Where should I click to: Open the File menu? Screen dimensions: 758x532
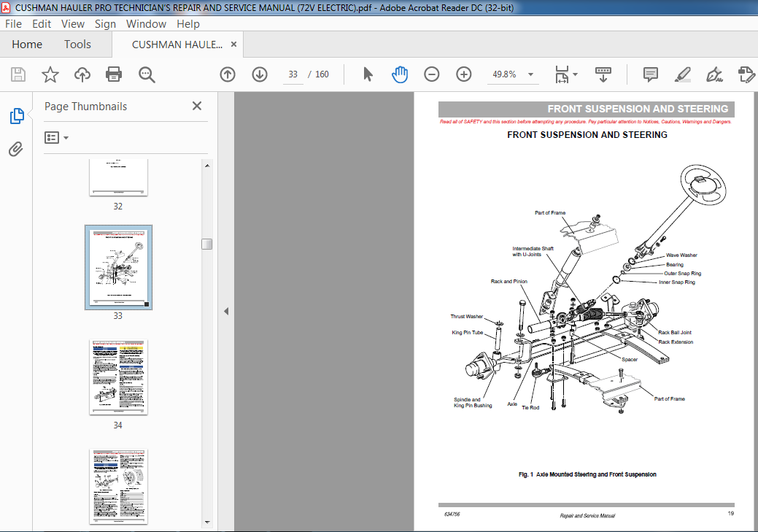tap(13, 23)
